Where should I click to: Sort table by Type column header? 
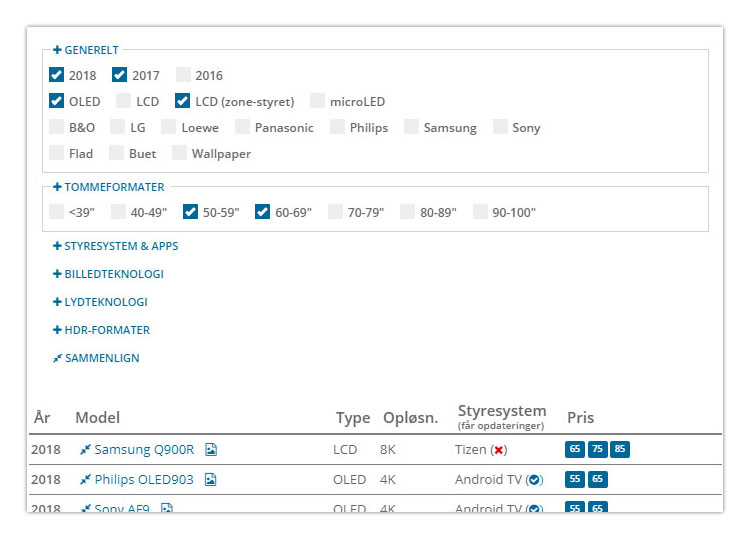353,418
